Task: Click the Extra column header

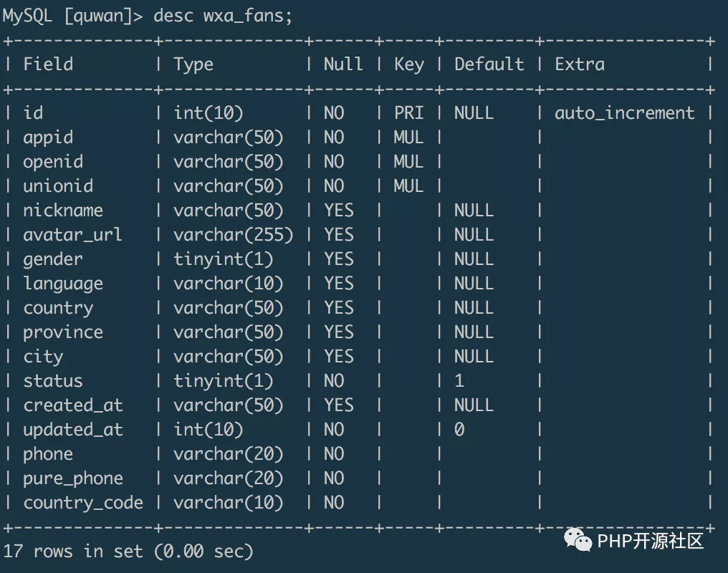Action: click(x=580, y=64)
